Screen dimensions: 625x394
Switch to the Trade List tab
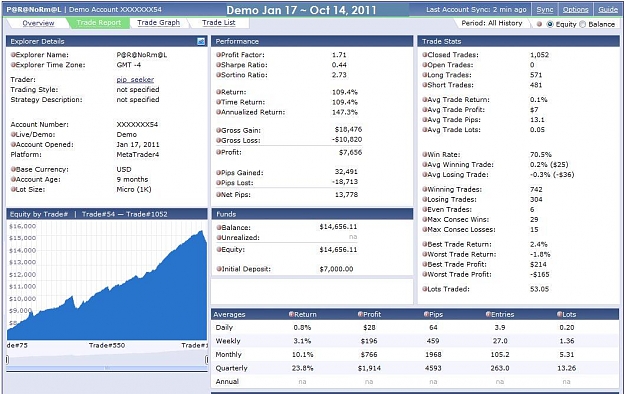coord(218,23)
